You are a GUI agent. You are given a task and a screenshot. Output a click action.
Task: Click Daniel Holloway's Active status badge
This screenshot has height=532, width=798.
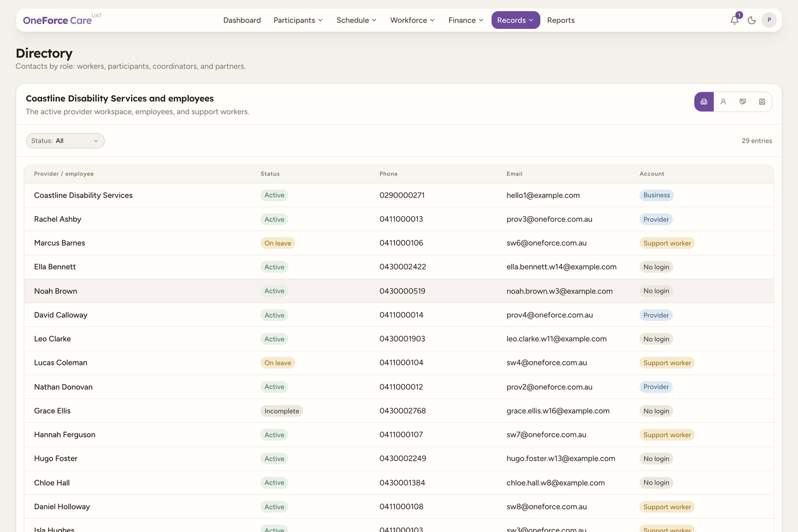pos(274,507)
